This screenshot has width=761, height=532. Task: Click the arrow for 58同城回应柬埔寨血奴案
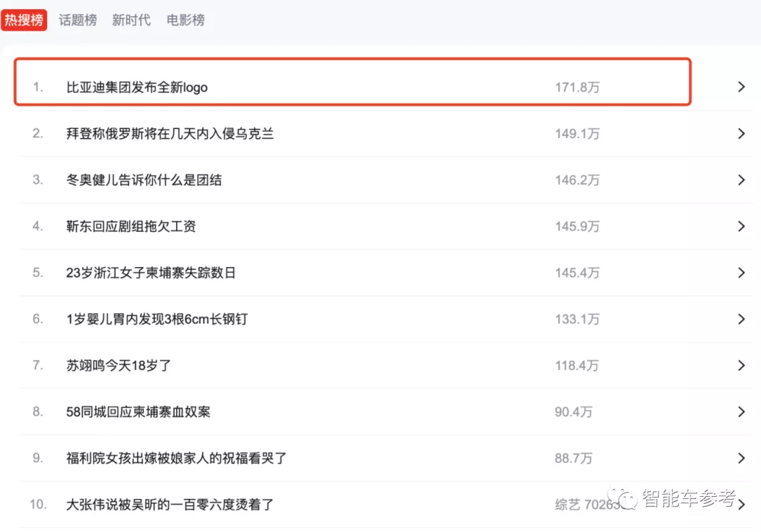(x=741, y=412)
